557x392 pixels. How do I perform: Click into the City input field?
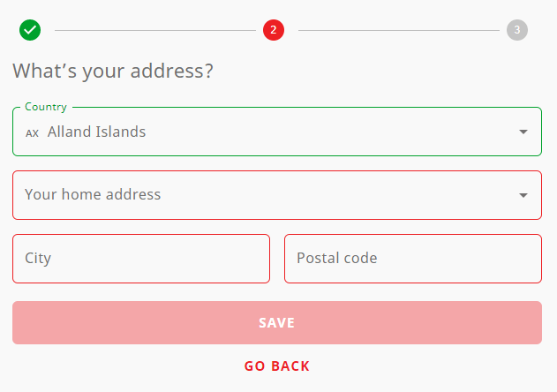click(x=141, y=259)
